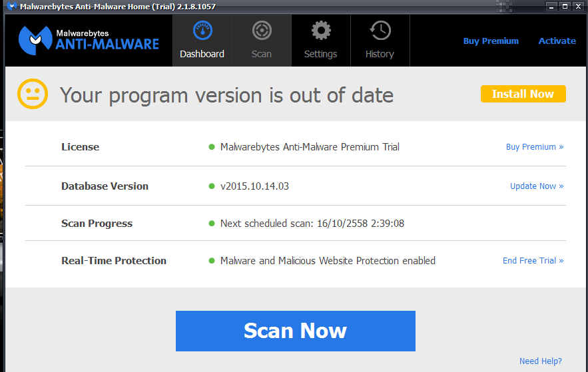Select the 'v2015.10.14.03' database version text
The height and width of the screenshot is (372, 588).
coord(254,186)
